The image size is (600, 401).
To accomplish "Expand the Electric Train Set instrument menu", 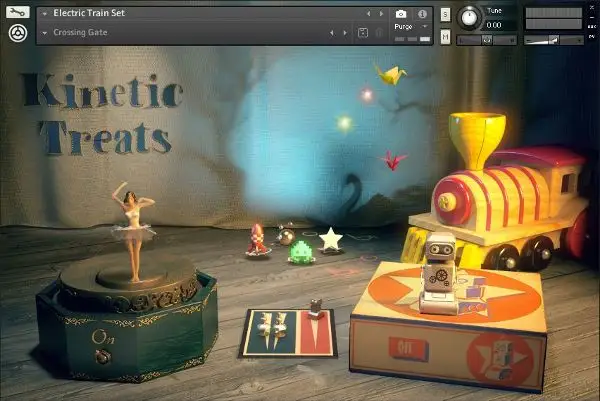I will [x=45, y=14].
